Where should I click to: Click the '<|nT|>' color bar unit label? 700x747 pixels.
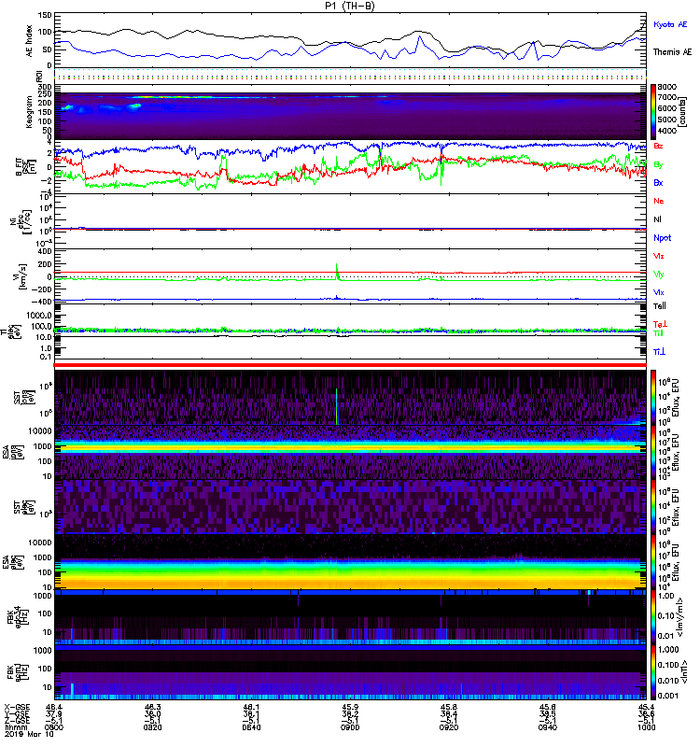(x=684, y=672)
